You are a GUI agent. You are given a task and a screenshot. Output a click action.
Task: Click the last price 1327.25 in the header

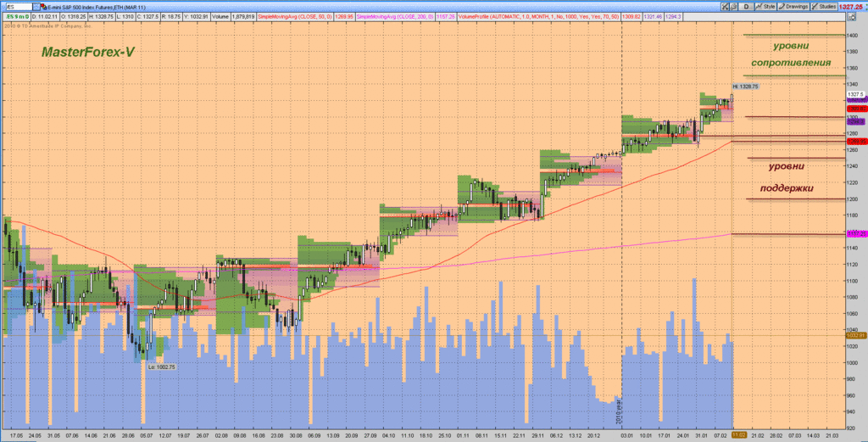(x=851, y=7)
